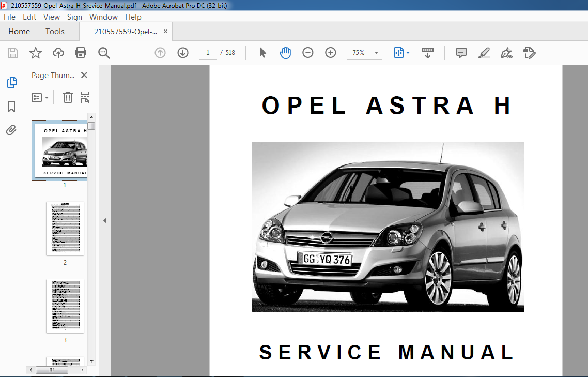The image size is (588, 377).
Task: Zoom in with plus icon
Action: [x=330, y=53]
